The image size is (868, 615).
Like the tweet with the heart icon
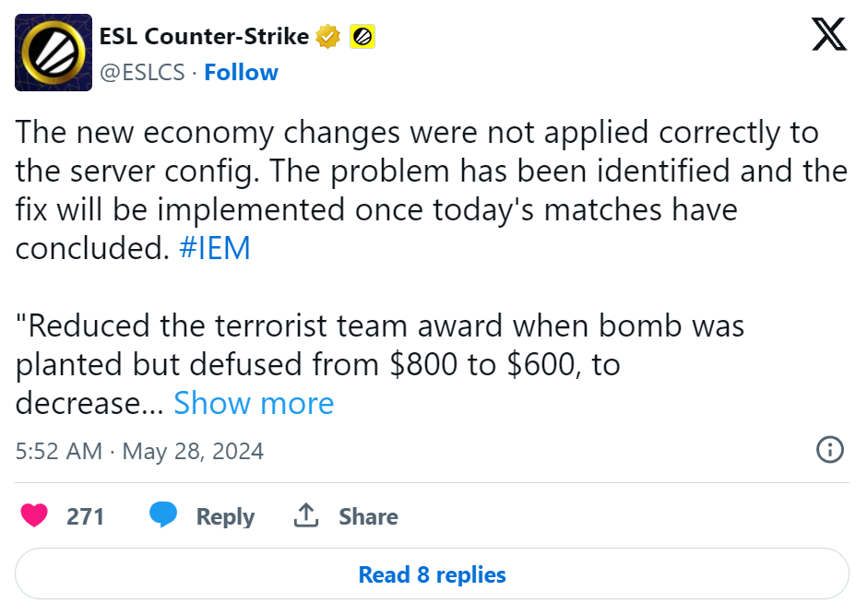pos(35,516)
